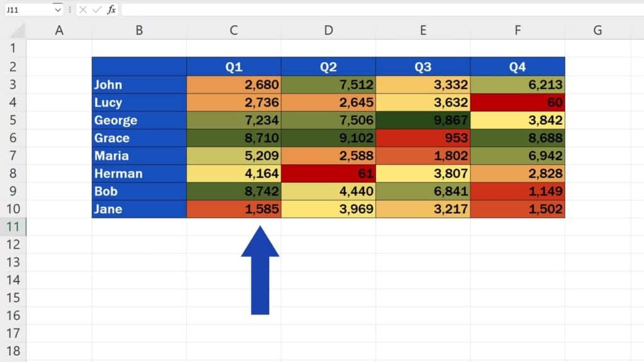Click the Q4 header cell
Viewport: 644px width, 362px height.
tap(518, 67)
